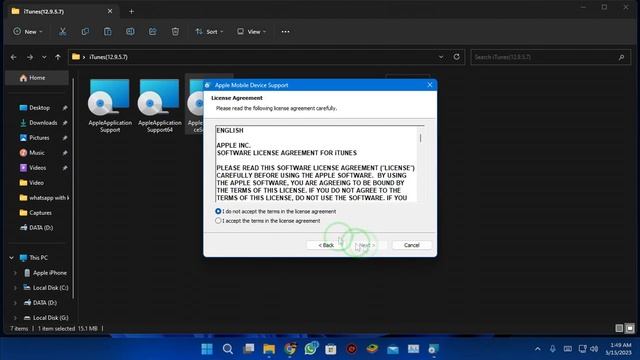Open the Video folder in sidebar
640x360 pixels.
pos(36,182)
